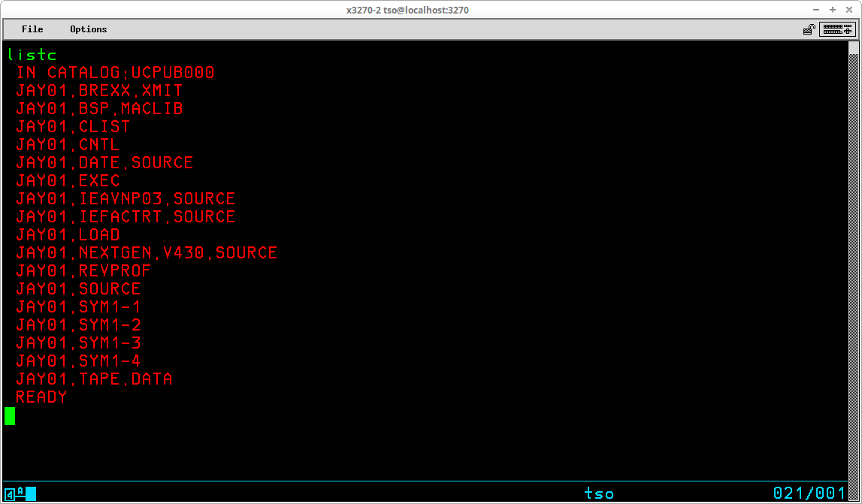Select the JAY01.TAPE.DATA entry
862x504 pixels.
94,379
